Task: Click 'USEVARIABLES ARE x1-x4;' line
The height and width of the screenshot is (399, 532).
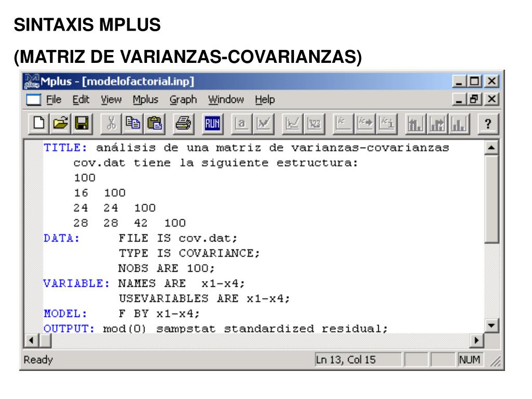Action: [204, 299]
